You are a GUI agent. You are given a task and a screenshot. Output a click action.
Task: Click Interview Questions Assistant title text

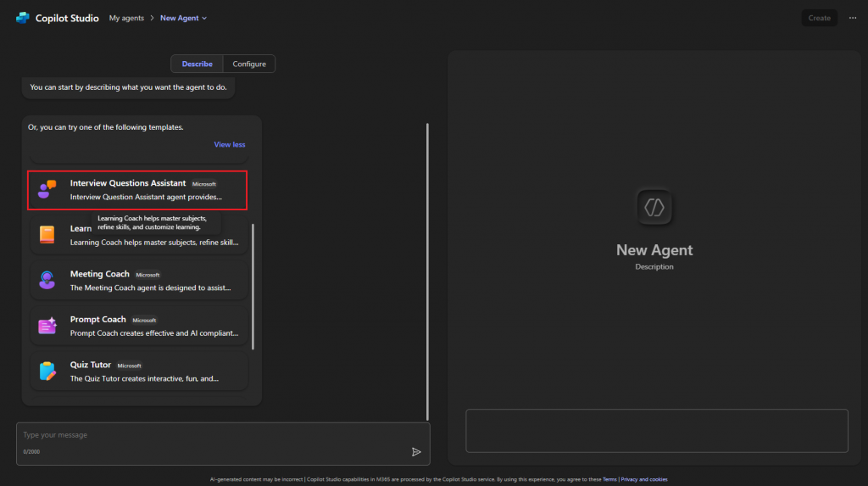pyautogui.click(x=128, y=183)
